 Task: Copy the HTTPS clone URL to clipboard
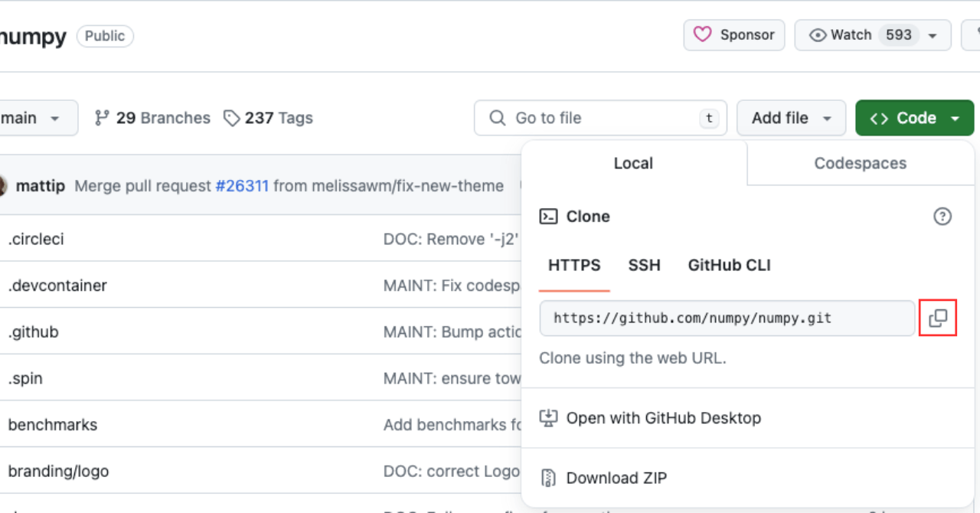click(x=938, y=318)
